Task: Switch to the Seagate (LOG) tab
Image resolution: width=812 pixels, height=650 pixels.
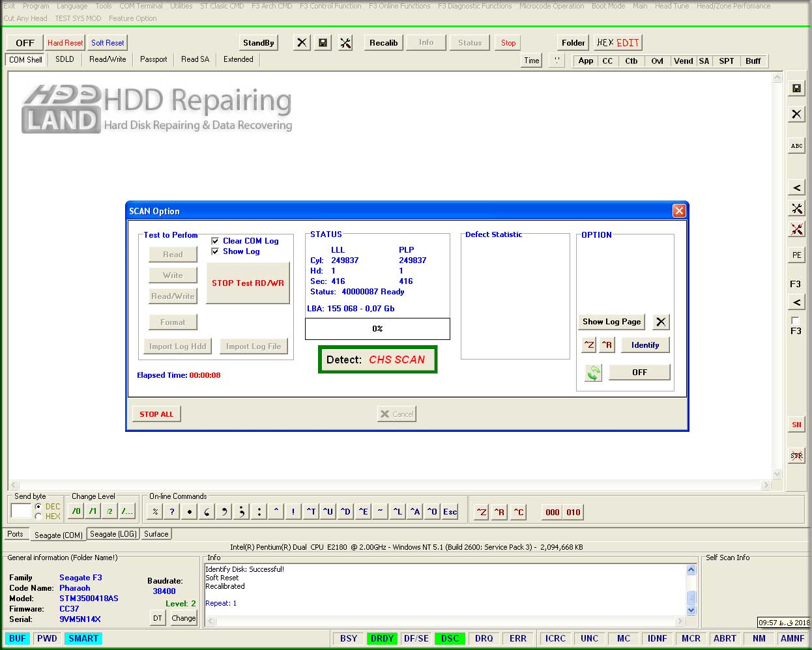Action: (x=113, y=534)
